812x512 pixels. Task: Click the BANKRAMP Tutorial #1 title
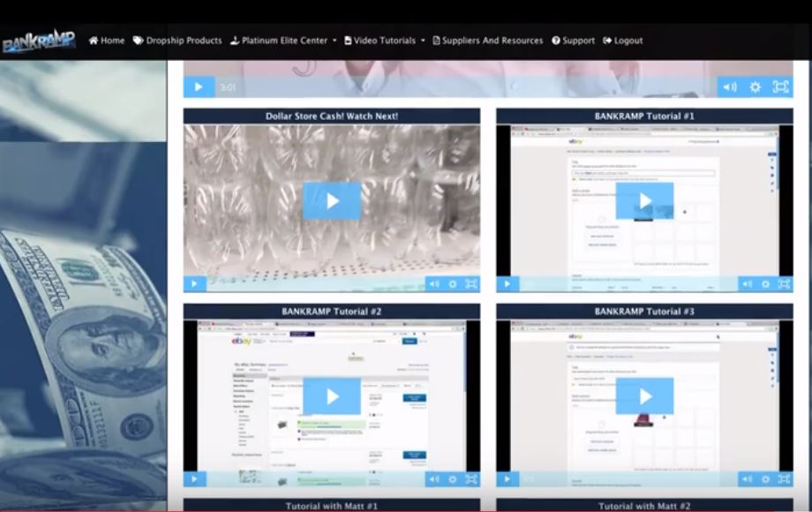pyautogui.click(x=644, y=116)
